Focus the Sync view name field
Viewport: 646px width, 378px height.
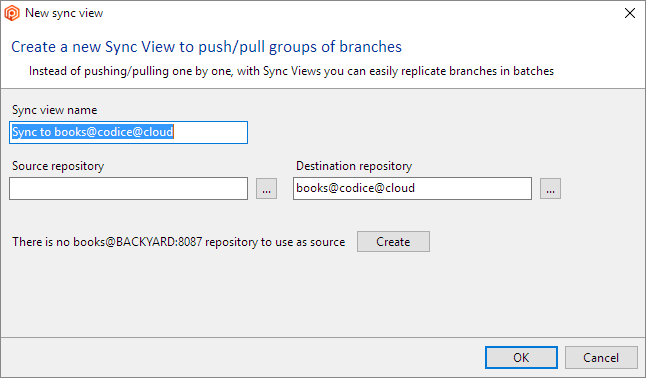tap(129, 132)
